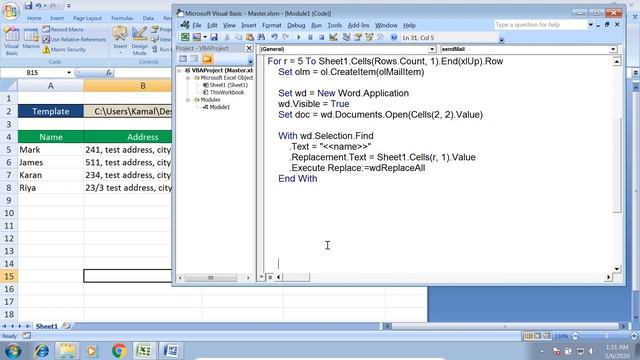640x360 pixels.
Task: Open Object Browser from the VBA toolbar icon
Action: click(x=369, y=37)
